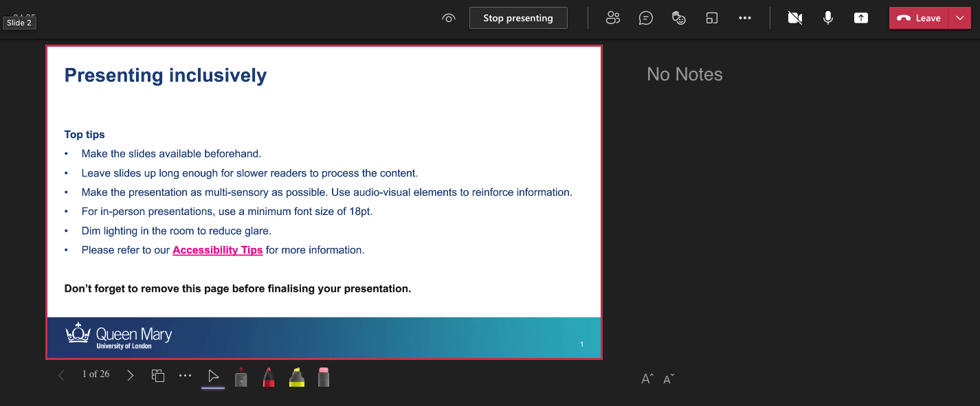The image size is (980, 406).
Task: Open the More actions meeting menu
Action: (x=744, y=18)
